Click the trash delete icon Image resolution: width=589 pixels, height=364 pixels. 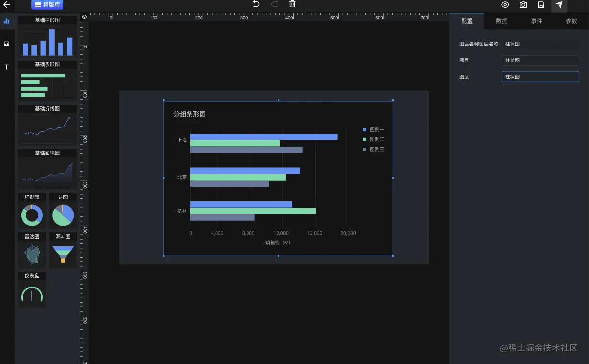[292, 4]
